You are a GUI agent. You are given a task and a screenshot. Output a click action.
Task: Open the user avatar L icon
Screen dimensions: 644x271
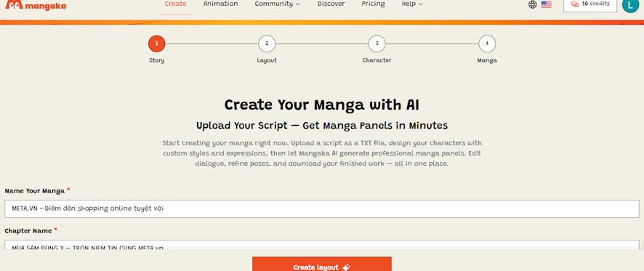click(x=630, y=4)
